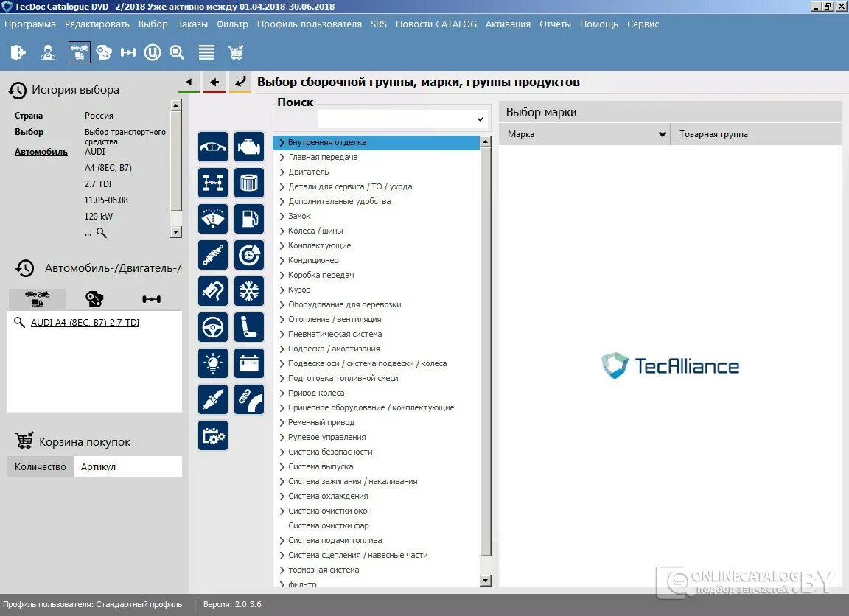Screen dimensions: 849x616
Task: Open the Новости CATALOG menu
Action: (x=436, y=24)
